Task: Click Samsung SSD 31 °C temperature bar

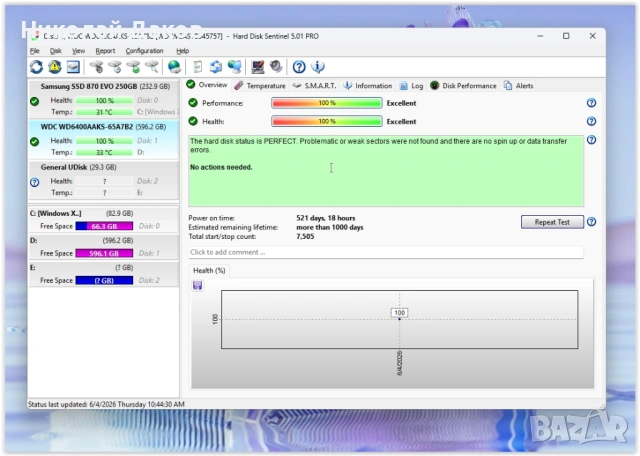Action: pos(104,112)
